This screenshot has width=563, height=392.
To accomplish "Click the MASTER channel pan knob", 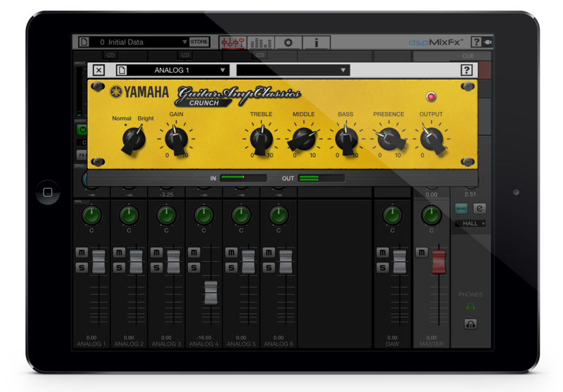I will (x=431, y=215).
